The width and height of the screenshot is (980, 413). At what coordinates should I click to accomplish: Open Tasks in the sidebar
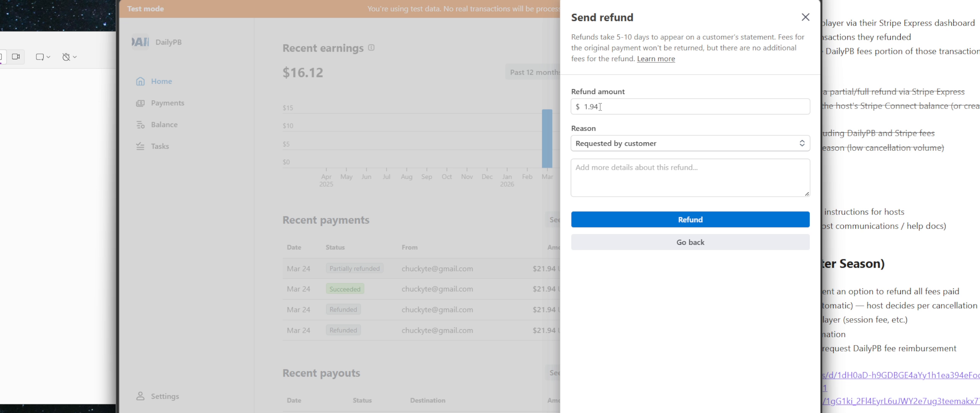coord(160,146)
